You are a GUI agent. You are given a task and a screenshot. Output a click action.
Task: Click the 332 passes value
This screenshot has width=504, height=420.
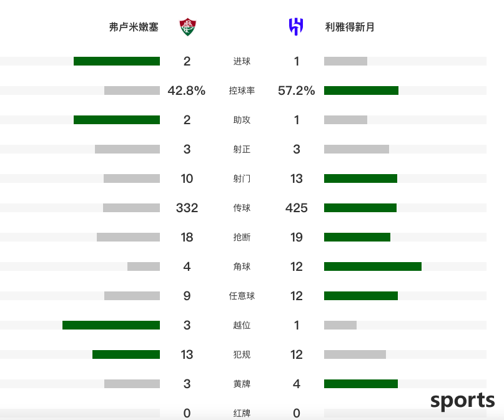tap(187, 208)
